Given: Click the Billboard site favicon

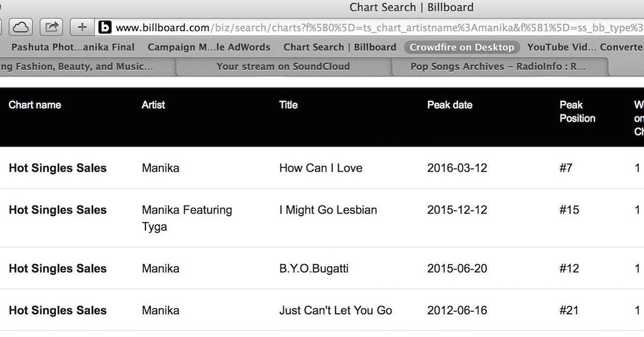Looking at the screenshot, I should [105, 27].
